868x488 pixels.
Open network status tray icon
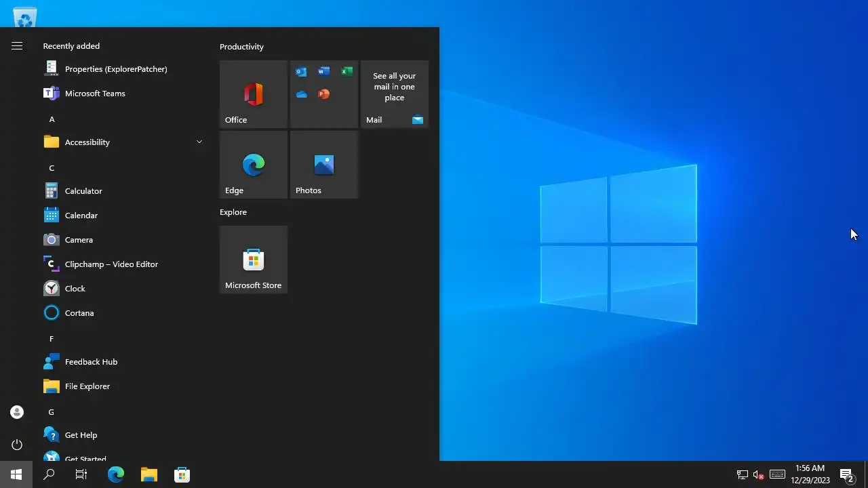pyautogui.click(x=743, y=474)
